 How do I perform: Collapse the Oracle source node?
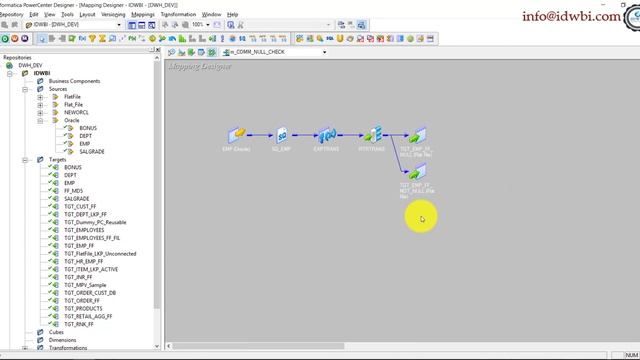click(x=40, y=120)
